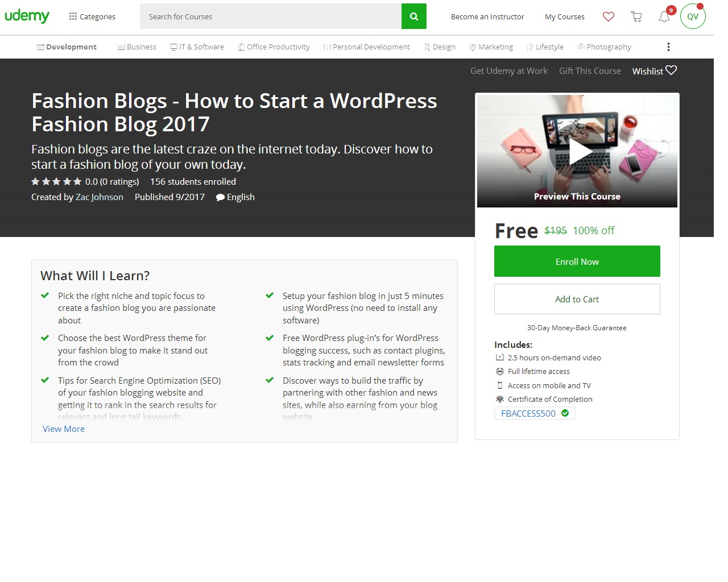Click checkmark beside 'Discover ways to build the traffic'
Screen dimensions: 728x582
[x=270, y=380]
